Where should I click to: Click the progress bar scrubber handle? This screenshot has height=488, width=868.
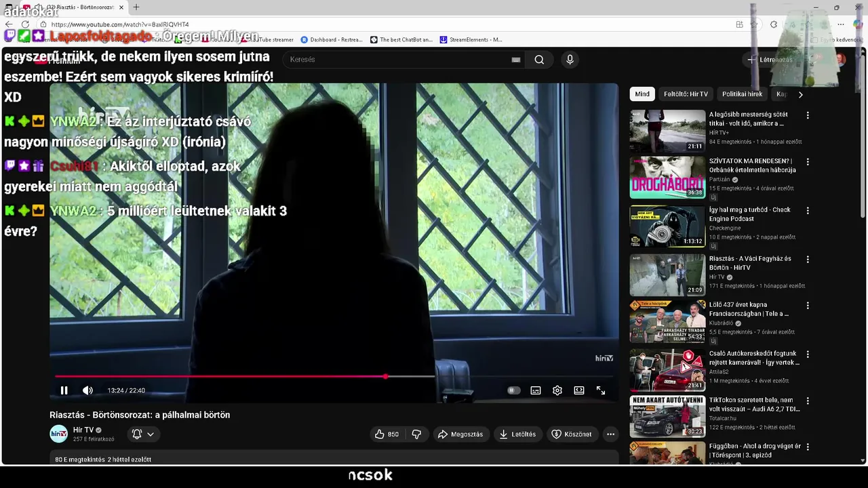coord(386,376)
